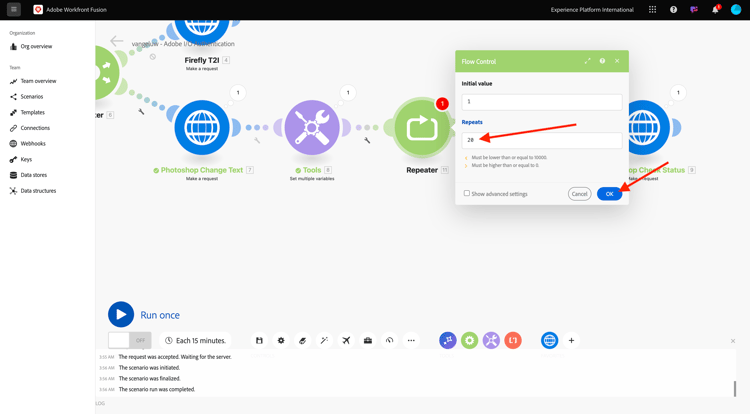Viewport: 750px width, 414px height.
Task: Open bubble above Tools module
Action: (348, 93)
